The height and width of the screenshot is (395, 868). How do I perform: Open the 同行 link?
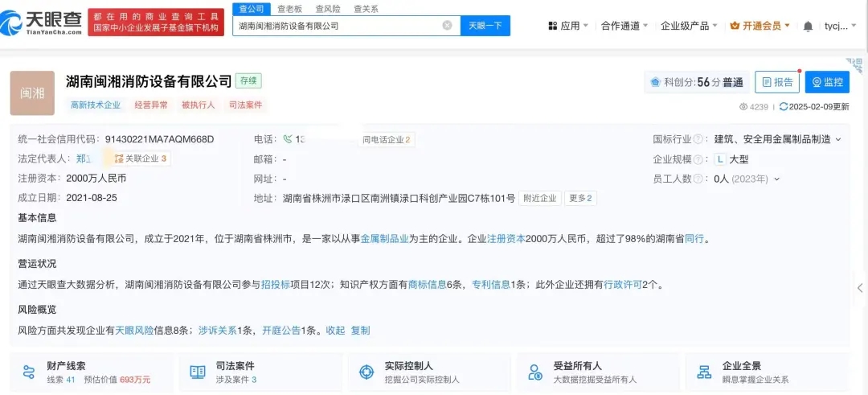[694, 239]
